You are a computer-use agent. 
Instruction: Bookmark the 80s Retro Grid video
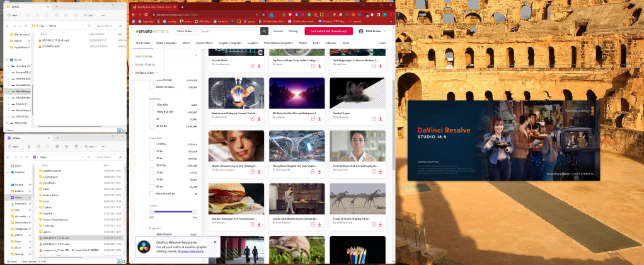[x=313, y=119]
